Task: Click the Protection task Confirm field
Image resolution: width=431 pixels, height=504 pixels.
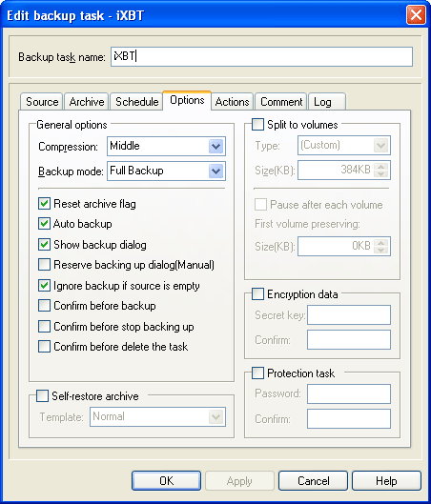Action: coord(349,419)
